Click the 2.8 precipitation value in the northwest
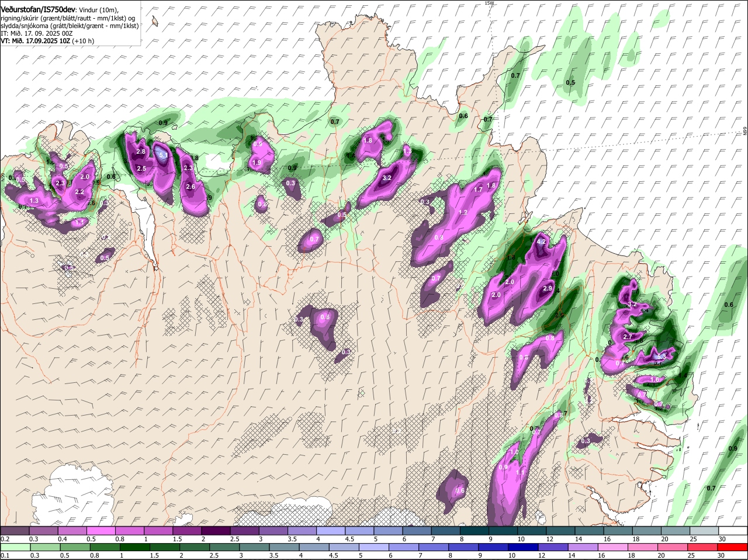Viewport: 748px width, 560px height. coord(141,152)
